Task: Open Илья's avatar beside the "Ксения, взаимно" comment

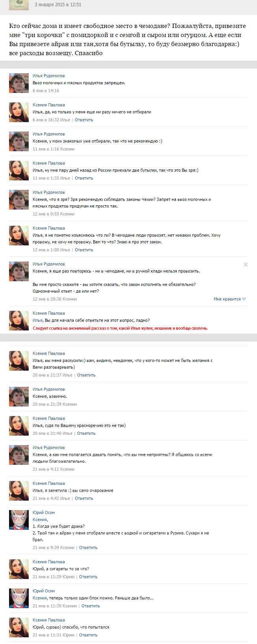Action: (19, 397)
